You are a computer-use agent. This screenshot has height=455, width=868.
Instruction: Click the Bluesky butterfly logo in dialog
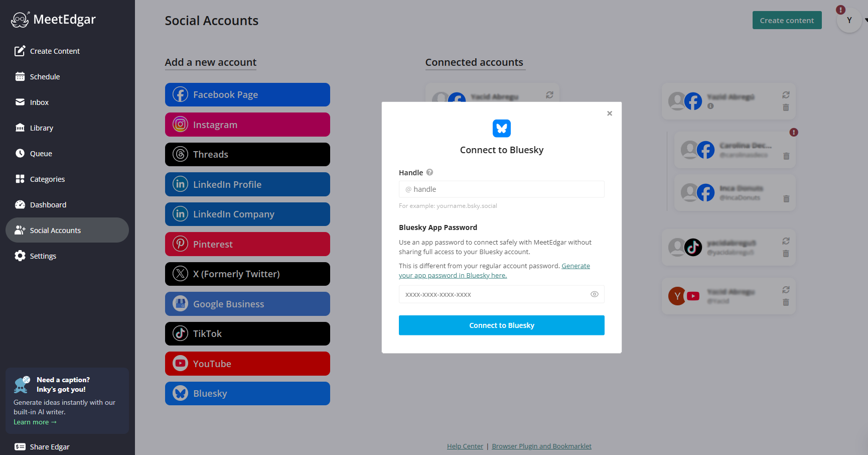click(502, 129)
